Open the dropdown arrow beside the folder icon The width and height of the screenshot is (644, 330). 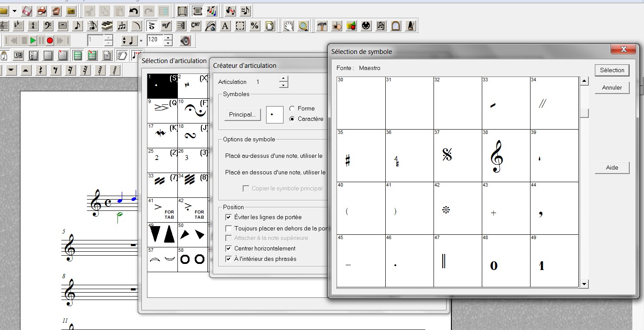click(14, 10)
